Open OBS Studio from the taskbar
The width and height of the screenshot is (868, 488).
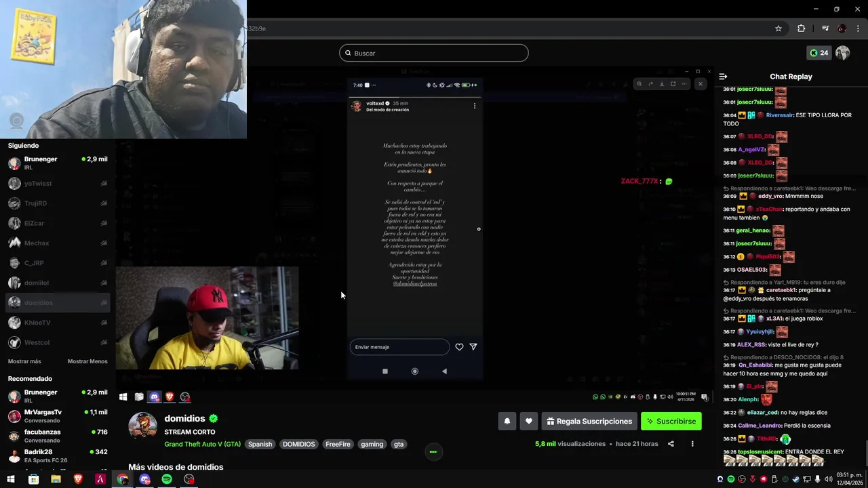pos(189,479)
